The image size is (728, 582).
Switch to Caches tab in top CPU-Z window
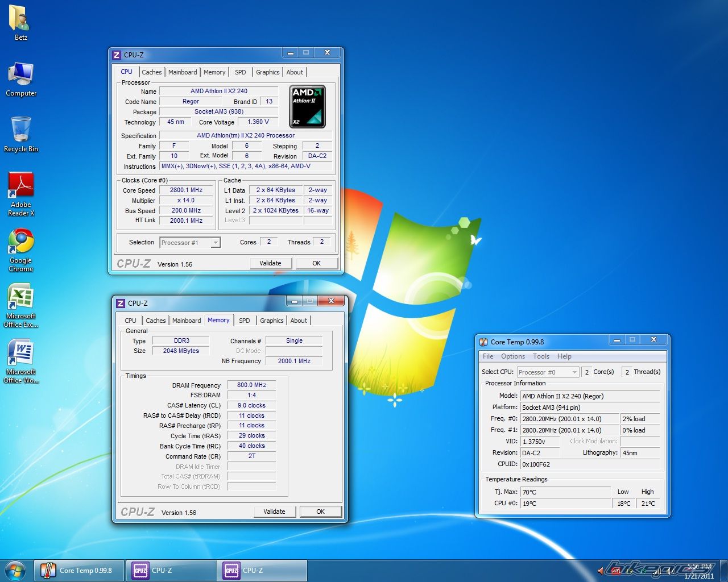tap(152, 72)
